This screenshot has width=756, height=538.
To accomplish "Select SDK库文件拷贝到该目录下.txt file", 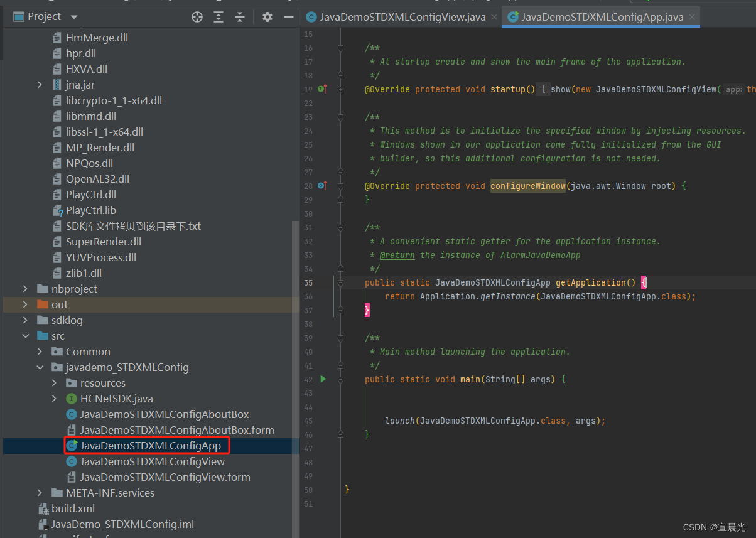I will click(x=133, y=226).
